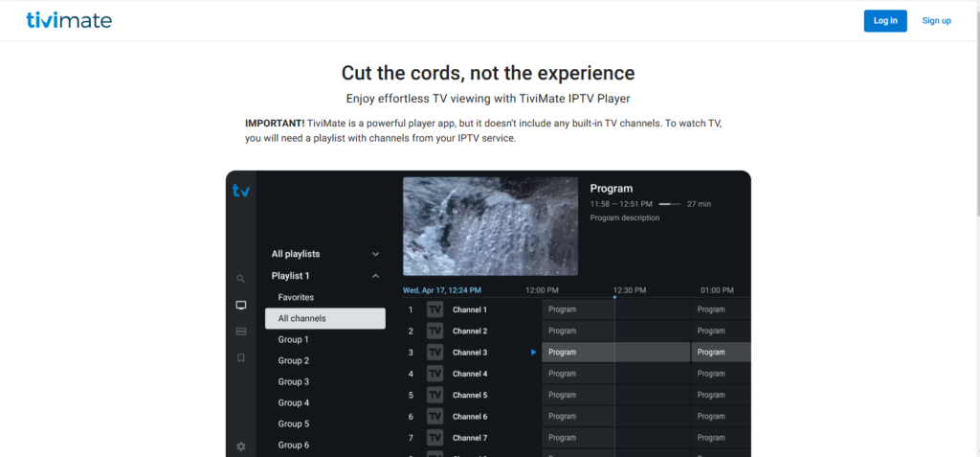Click the Playlist 1 label

click(x=291, y=276)
